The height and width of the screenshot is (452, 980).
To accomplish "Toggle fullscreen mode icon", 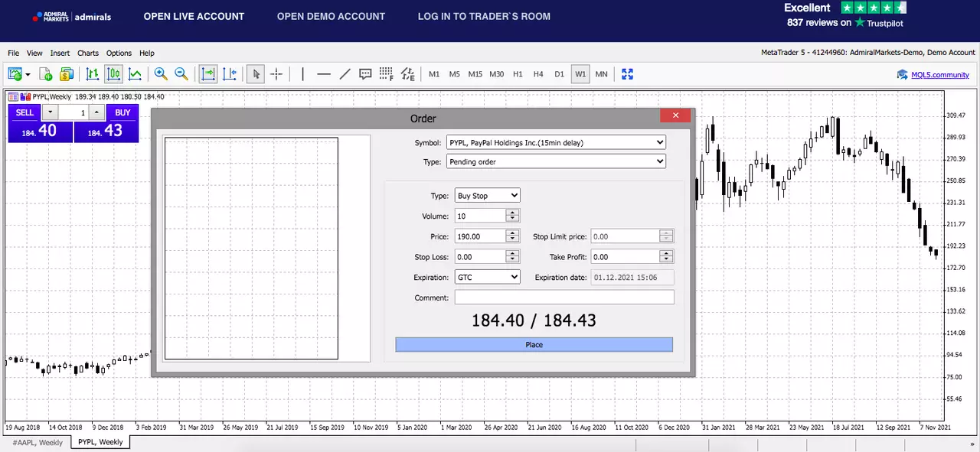I will coord(628,74).
